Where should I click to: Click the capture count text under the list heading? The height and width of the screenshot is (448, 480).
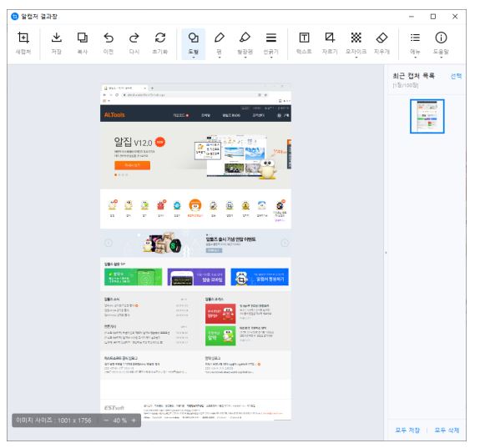(x=406, y=85)
